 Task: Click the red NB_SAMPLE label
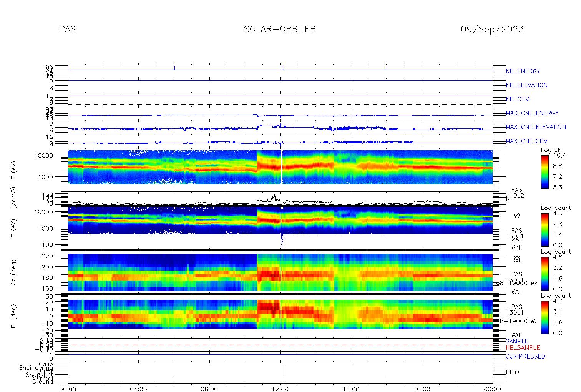(x=523, y=348)
